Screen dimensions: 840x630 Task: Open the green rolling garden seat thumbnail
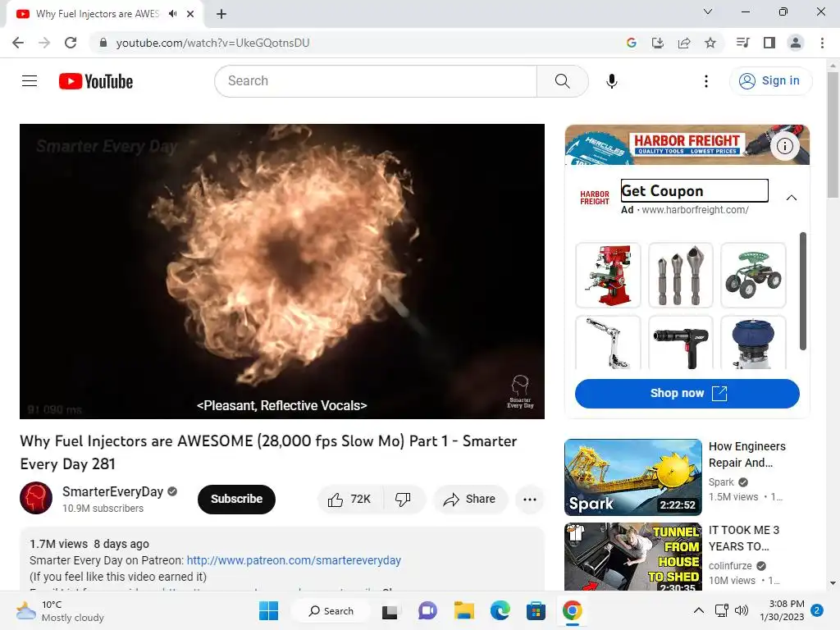pos(753,276)
